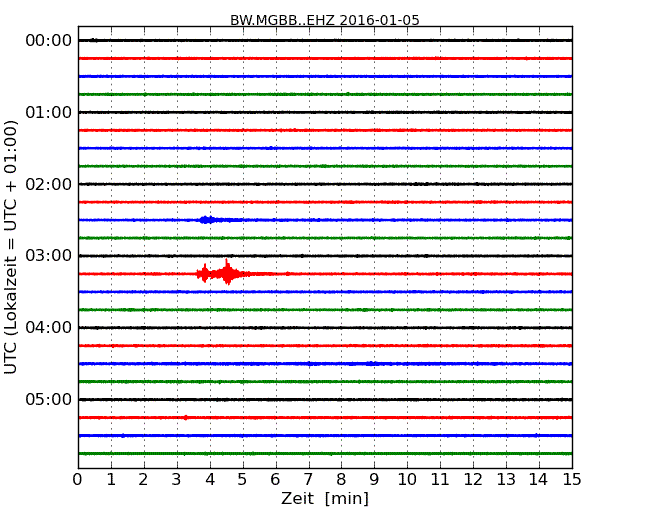Select x-axis tick label 9

pyautogui.click(x=374, y=480)
